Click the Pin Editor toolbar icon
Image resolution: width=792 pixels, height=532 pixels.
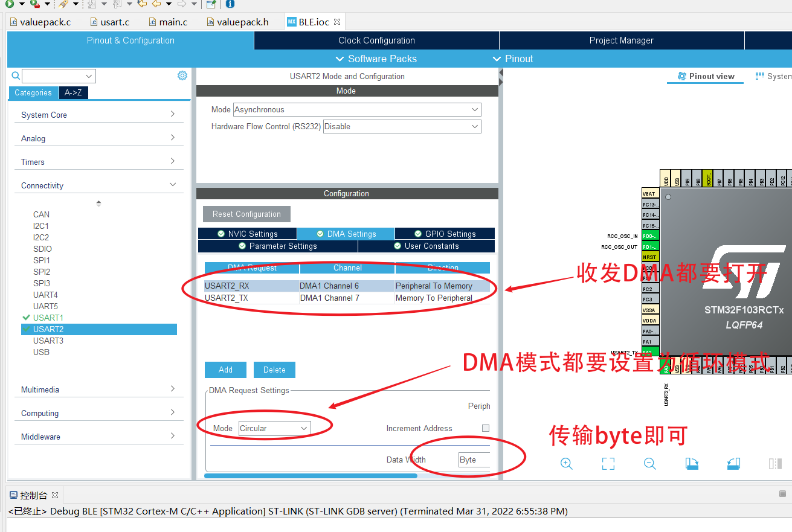click(211, 4)
